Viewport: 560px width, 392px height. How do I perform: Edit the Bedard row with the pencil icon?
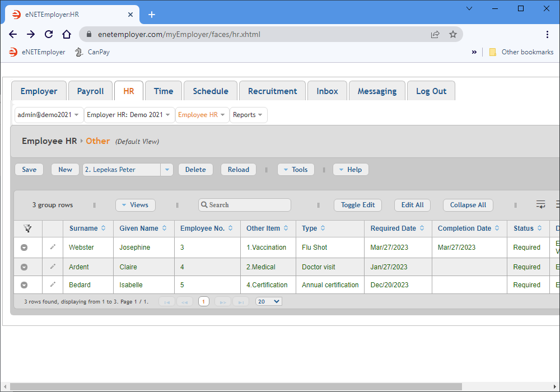[53, 284]
